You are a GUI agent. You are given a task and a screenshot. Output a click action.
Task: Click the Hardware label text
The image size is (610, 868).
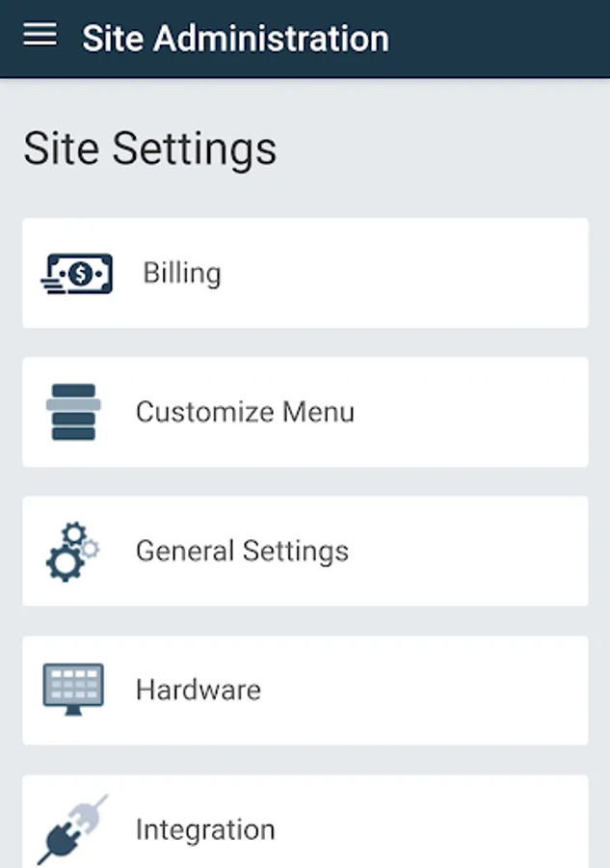[x=199, y=690]
